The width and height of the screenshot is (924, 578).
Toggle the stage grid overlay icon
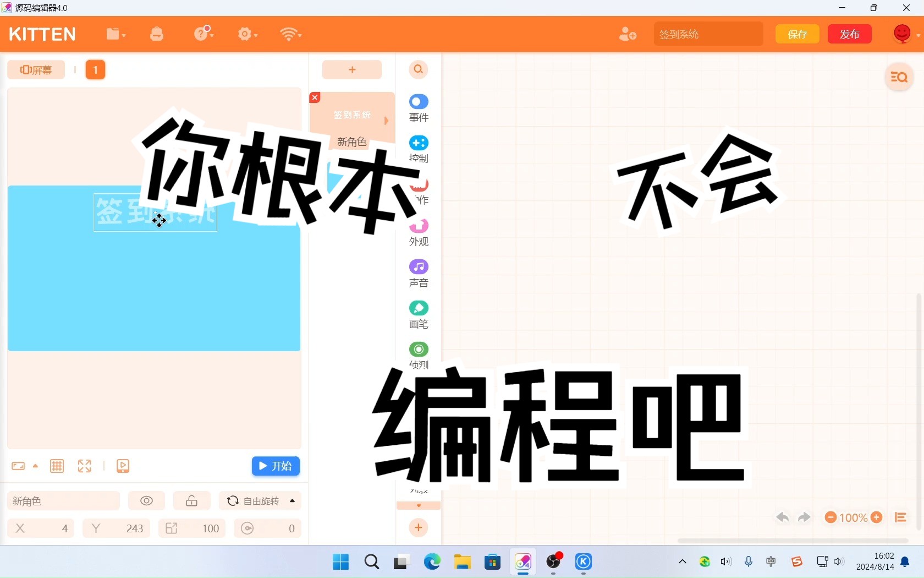click(57, 466)
